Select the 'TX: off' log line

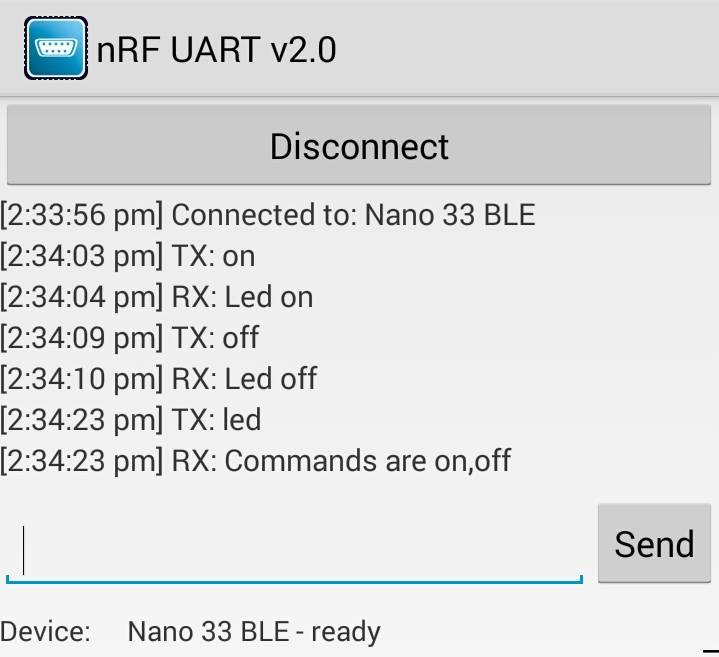point(130,337)
